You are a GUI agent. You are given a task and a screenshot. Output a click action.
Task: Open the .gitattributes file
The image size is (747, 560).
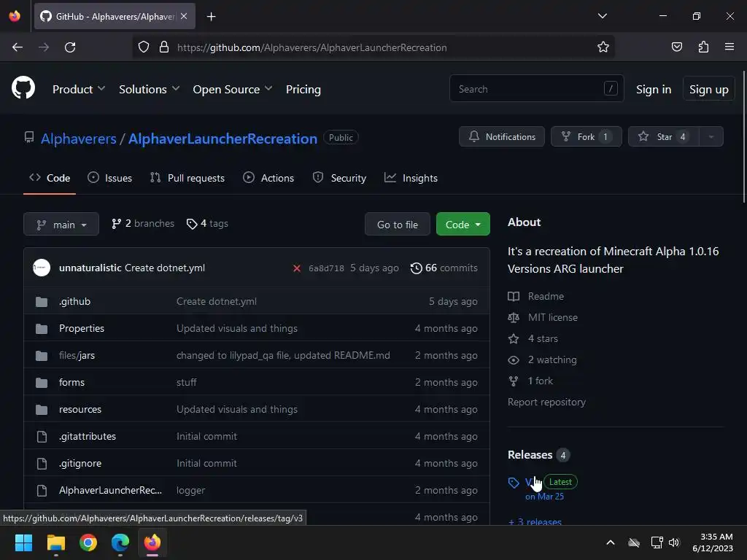click(x=88, y=436)
